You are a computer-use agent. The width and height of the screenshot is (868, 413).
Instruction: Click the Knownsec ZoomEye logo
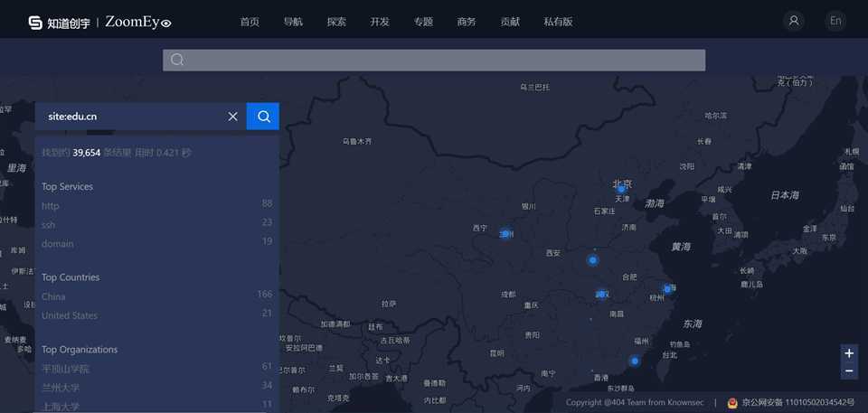pyautogui.click(x=99, y=23)
